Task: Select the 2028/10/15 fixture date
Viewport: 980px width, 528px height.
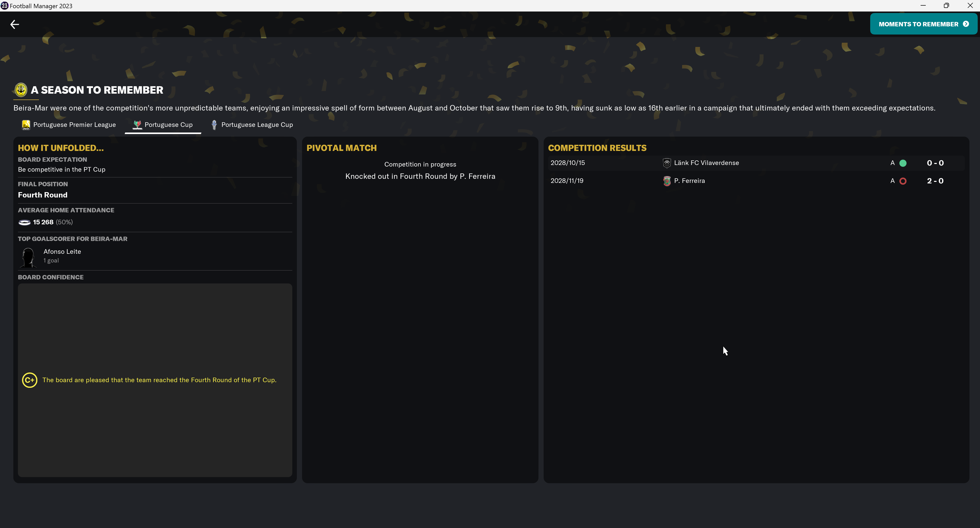Action: [568, 163]
